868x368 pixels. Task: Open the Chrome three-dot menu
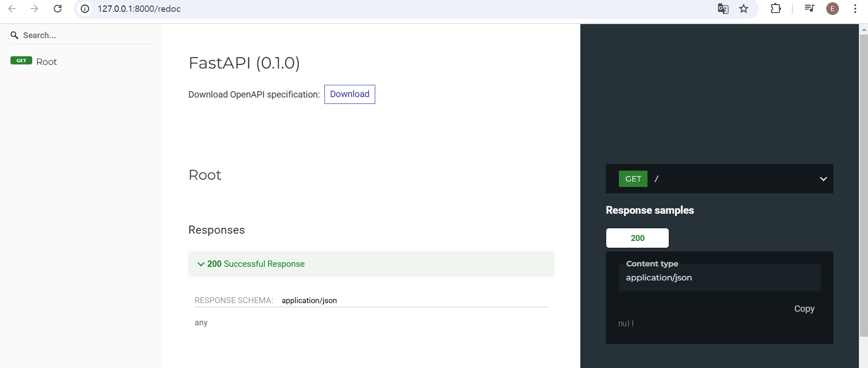pyautogui.click(x=855, y=9)
